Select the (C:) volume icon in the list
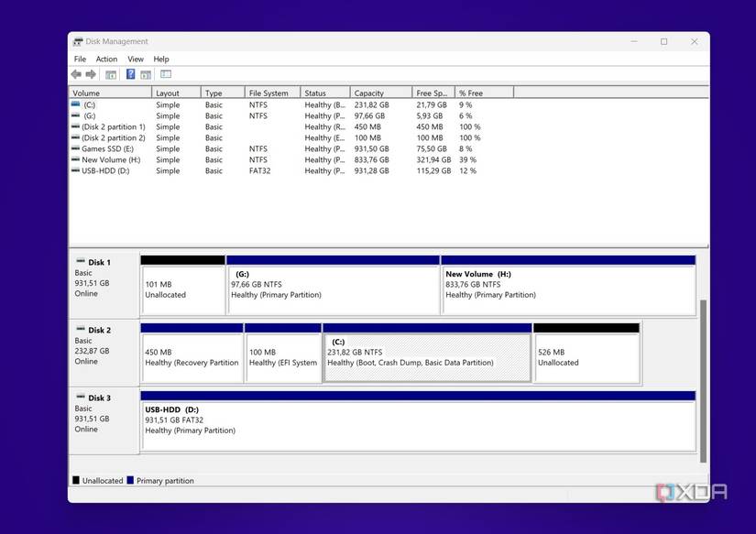The height and width of the screenshot is (534, 756). tap(77, 104)
